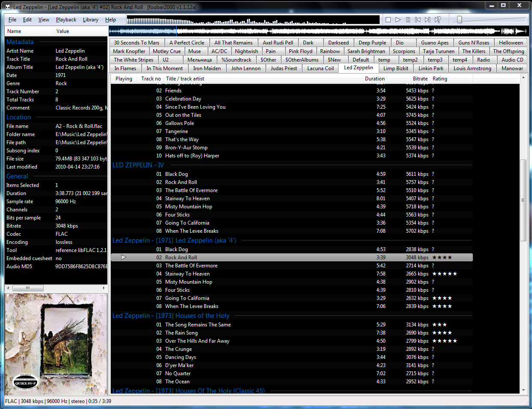Select the Deep Purple playlist tab
The image size is (532, 409).
click(372, 43)
